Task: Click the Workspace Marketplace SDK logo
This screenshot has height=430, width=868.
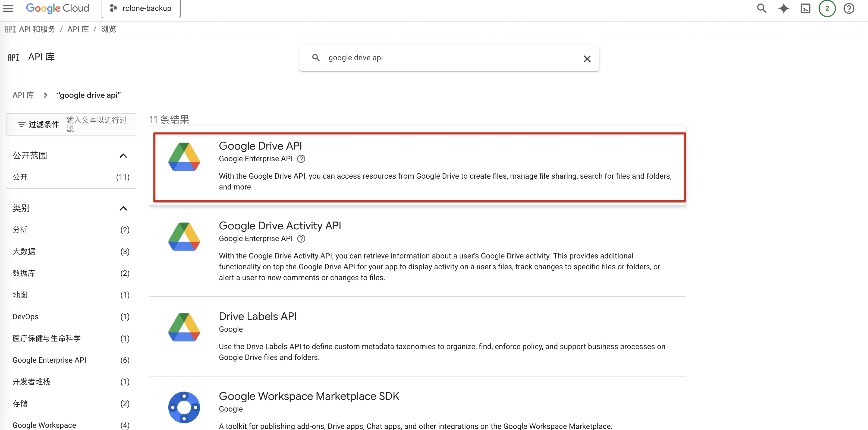Action: [184, 407]
